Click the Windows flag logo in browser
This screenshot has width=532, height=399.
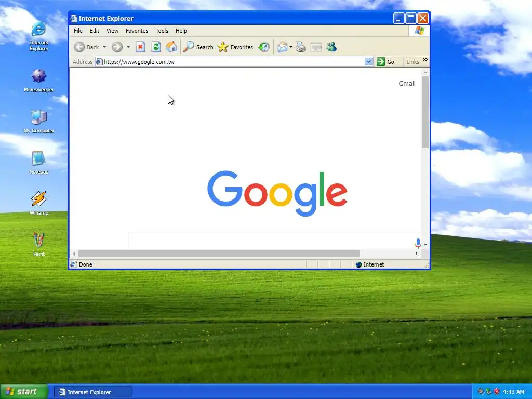(419, 31)
